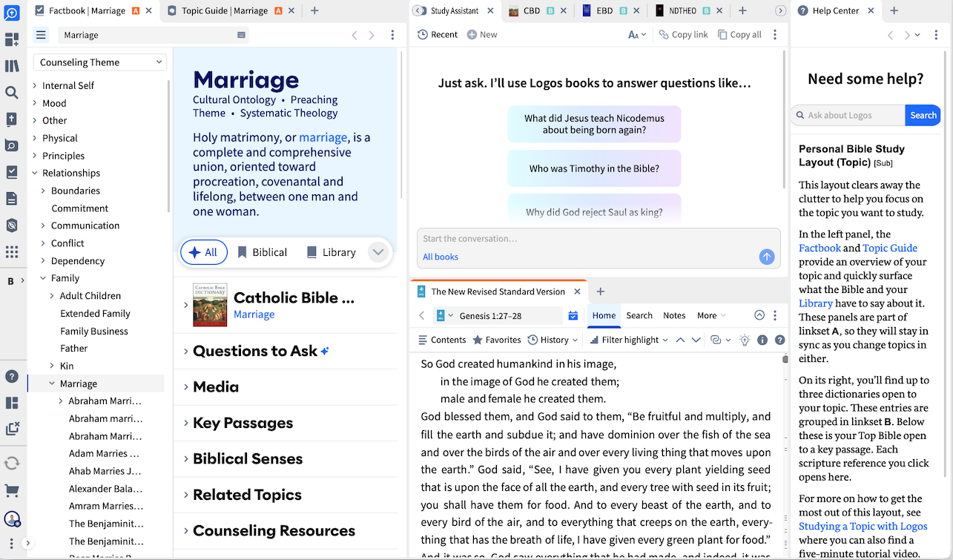
Task: Click Copy all in Study Assistant
Action: coord(739,35)
